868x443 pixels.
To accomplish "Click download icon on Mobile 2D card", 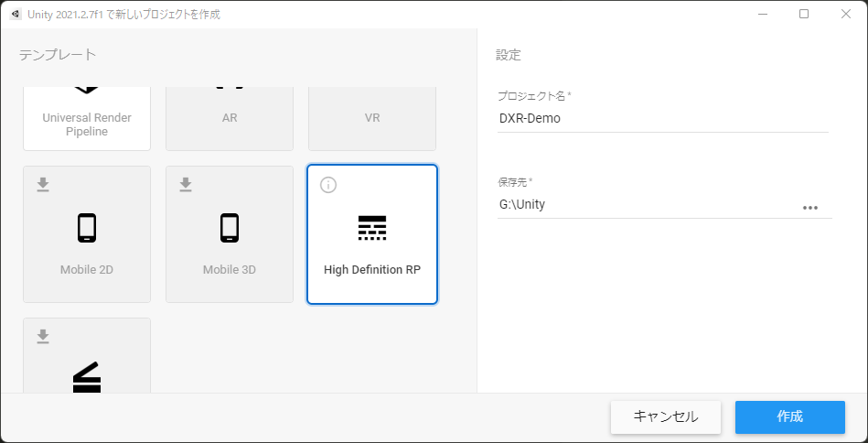I will point(43,185).
